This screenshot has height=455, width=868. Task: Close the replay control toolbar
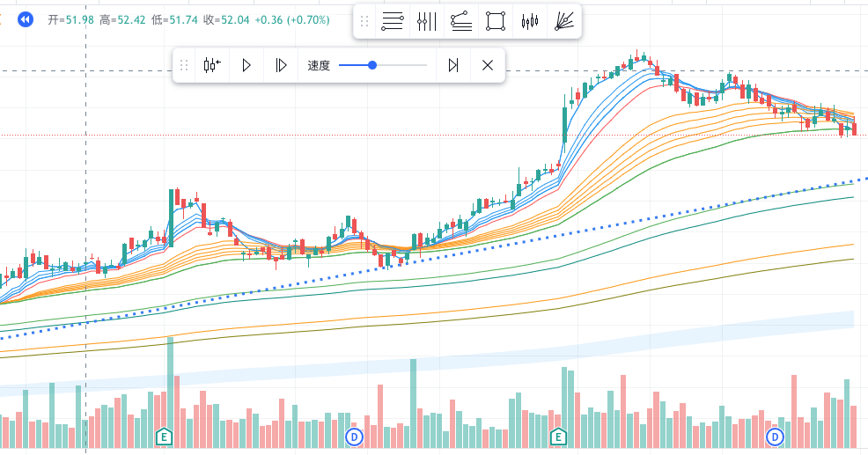(x=487, y=65)
